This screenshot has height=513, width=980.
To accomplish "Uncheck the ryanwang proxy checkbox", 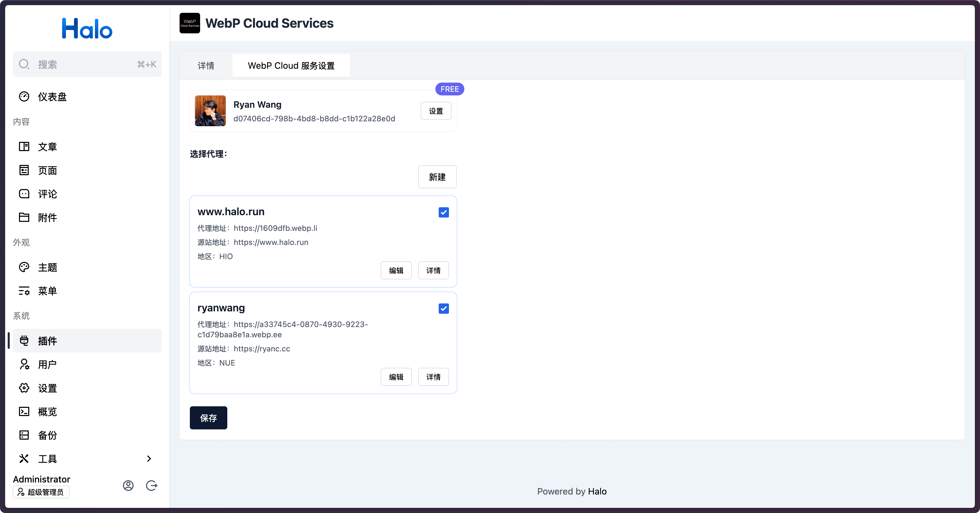I will (x=444, y=308).
